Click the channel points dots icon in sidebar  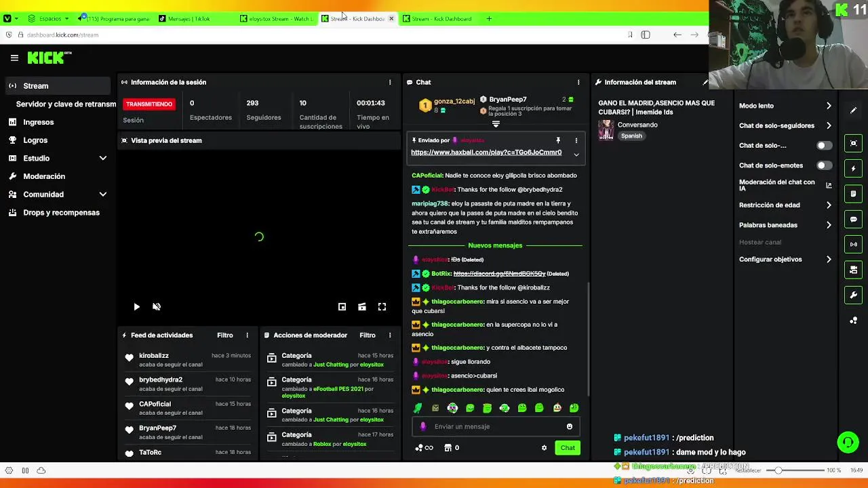(854, 321)
